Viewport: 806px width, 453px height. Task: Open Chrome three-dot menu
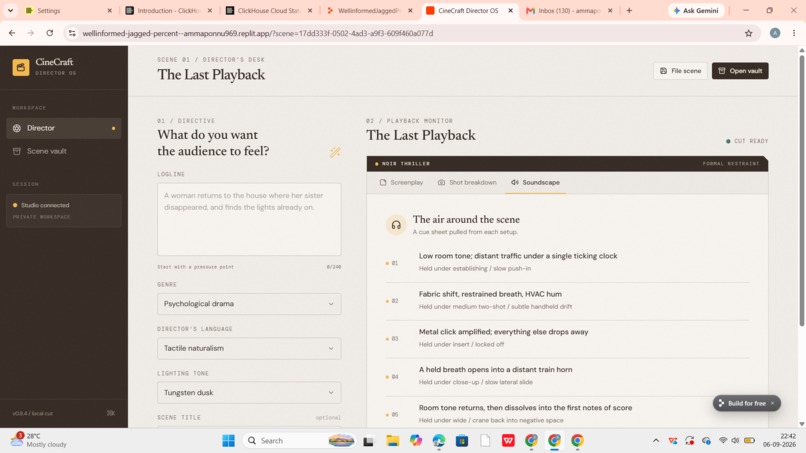[x=794, y=33]
